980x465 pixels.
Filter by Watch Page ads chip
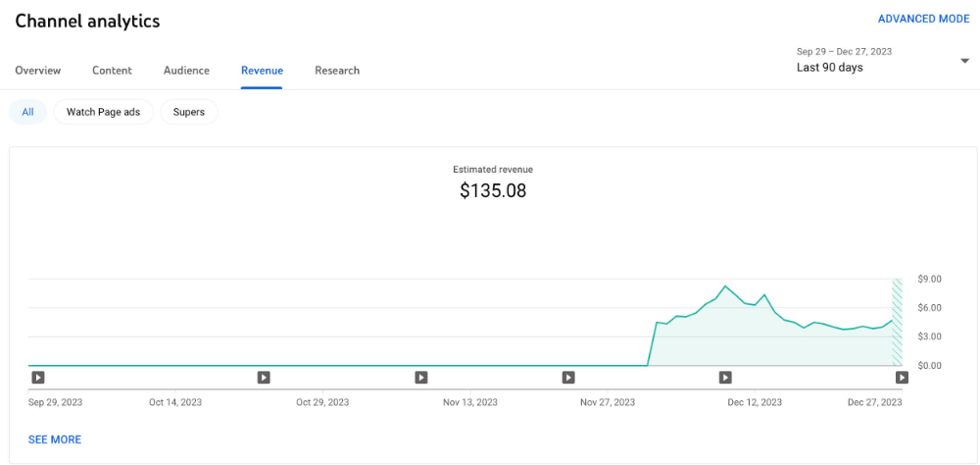(x=103, y=112)
